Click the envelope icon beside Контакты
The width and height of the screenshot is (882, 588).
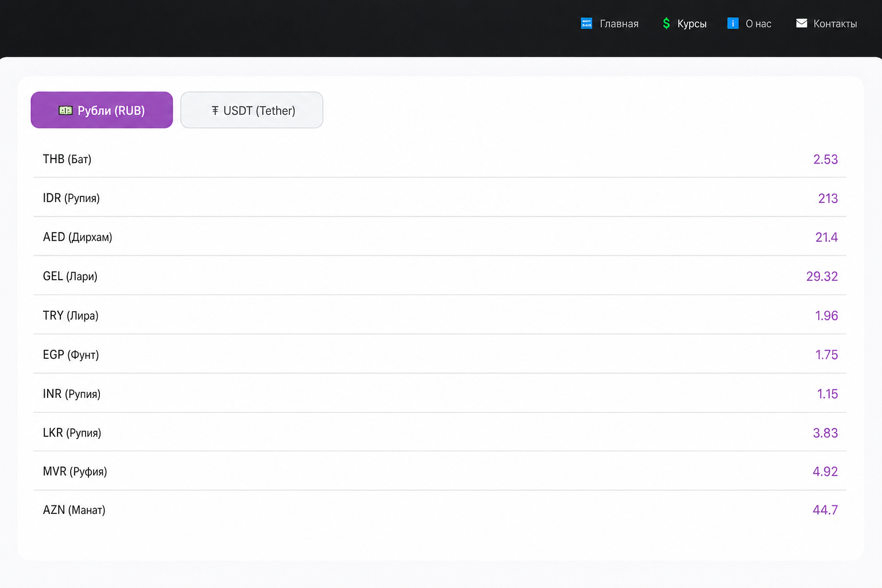[x=802, y=23]
